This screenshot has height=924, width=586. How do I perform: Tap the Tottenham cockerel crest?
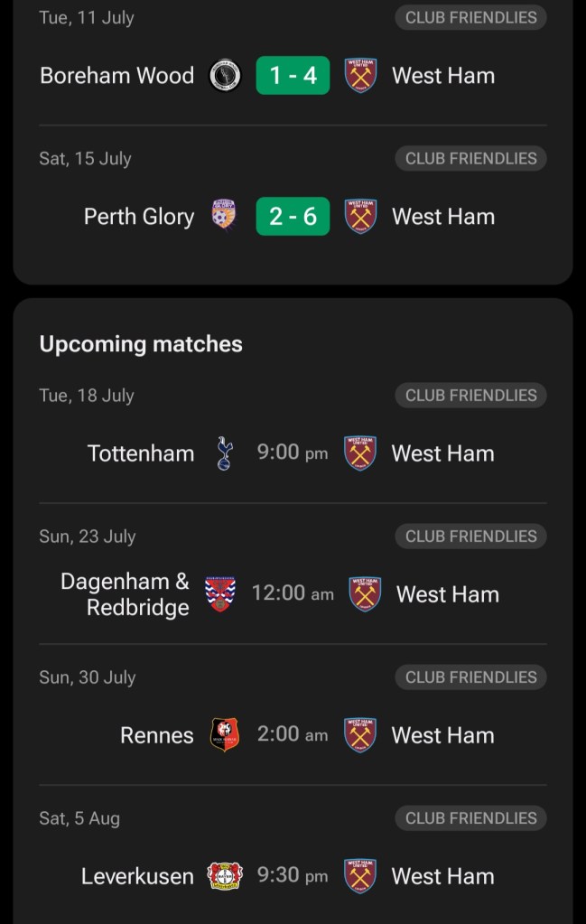click(224, 453)
